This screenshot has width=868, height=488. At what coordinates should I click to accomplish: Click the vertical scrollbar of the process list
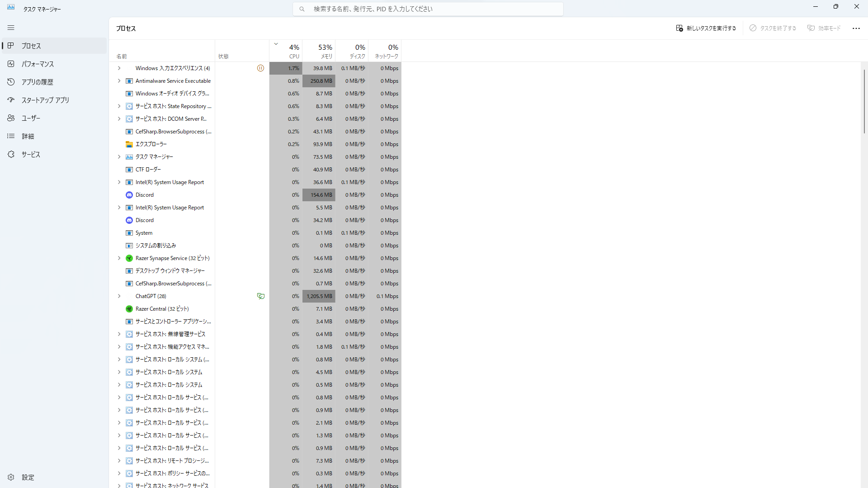(864, 101)
